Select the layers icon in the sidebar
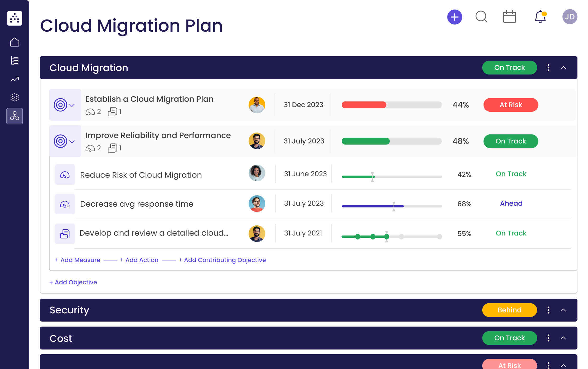 (x=15, y=97)
